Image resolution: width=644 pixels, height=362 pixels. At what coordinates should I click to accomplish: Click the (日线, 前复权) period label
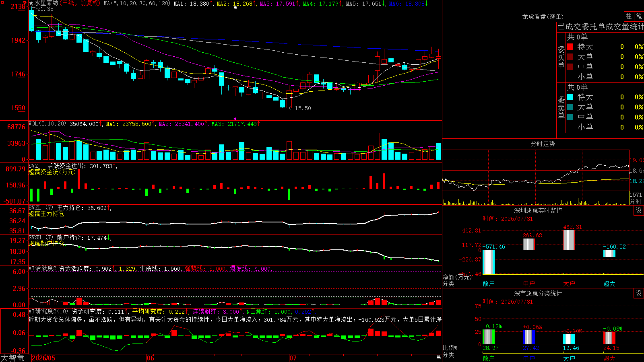pyautogui.click(x=80, y=3)
